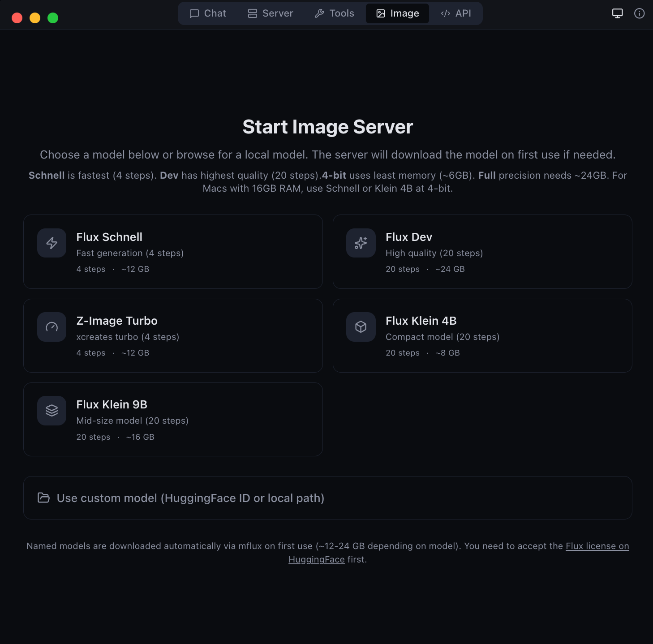Switch to the API tab
This screenshot has height=644, width=653.
456,13
